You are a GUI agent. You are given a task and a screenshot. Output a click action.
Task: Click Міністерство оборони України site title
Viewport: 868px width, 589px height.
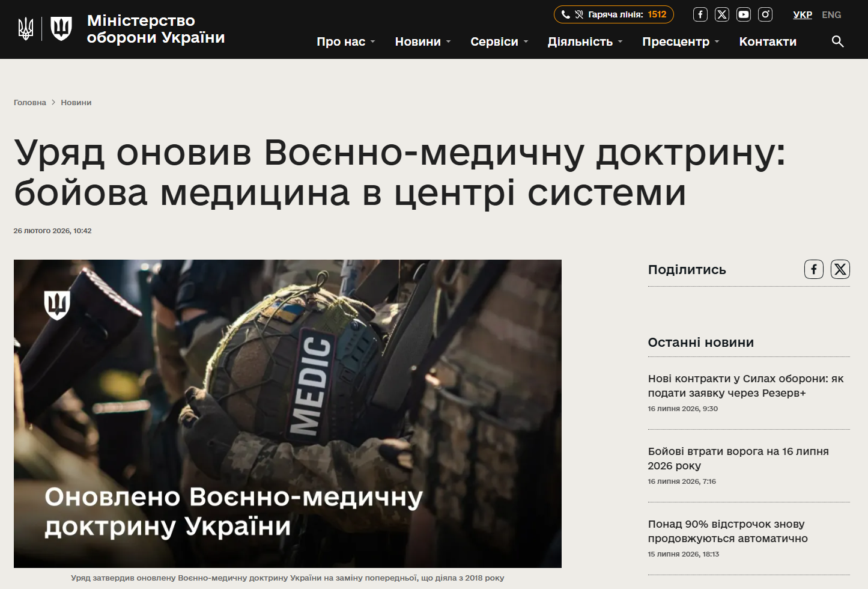[x=156, y=29]
